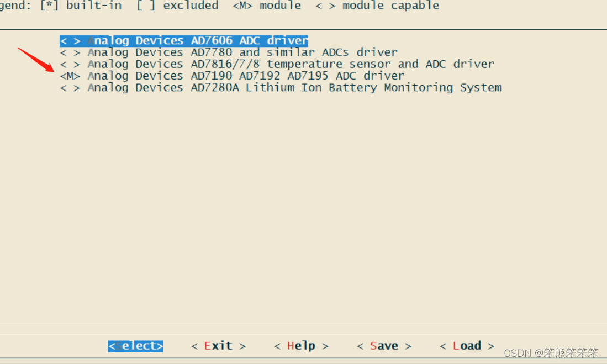
Task: Click the module capable legend text
Action: (x=391, y=6)
